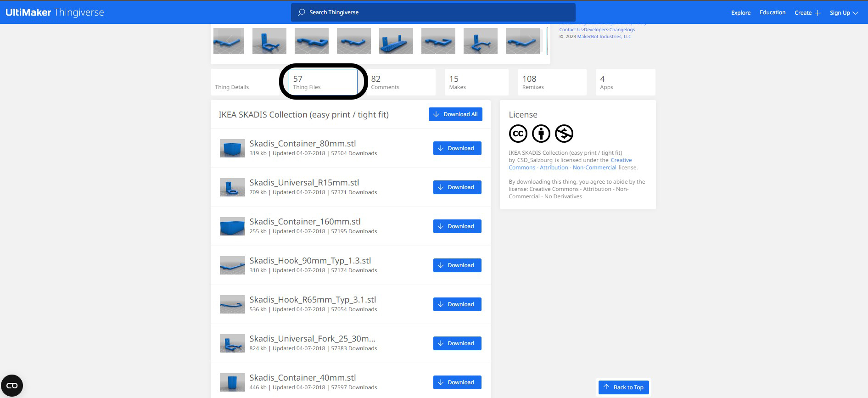Click the '57195 Downloads' count text
868x398 pixels.
coord(354,231)
